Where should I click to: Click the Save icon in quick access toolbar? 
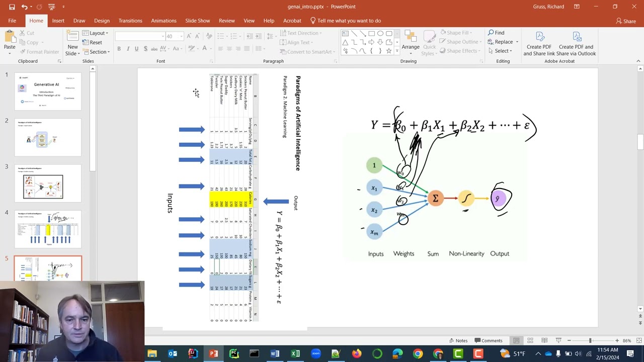[12, 7]
